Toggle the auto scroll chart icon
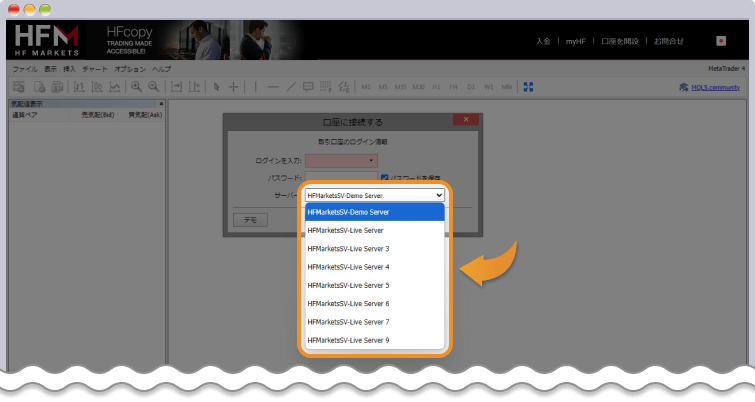Screen dimensions: 755x402 (x=176, y=87)
